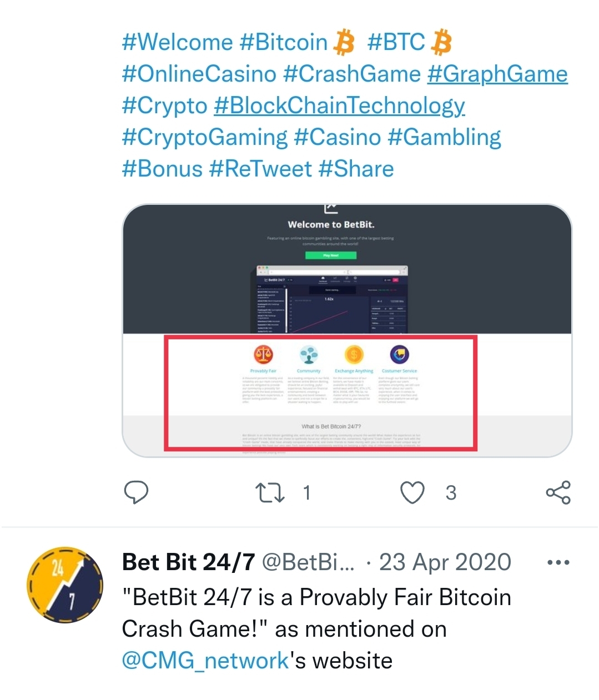Open the reply comment icon

click(x=136, y=492)
